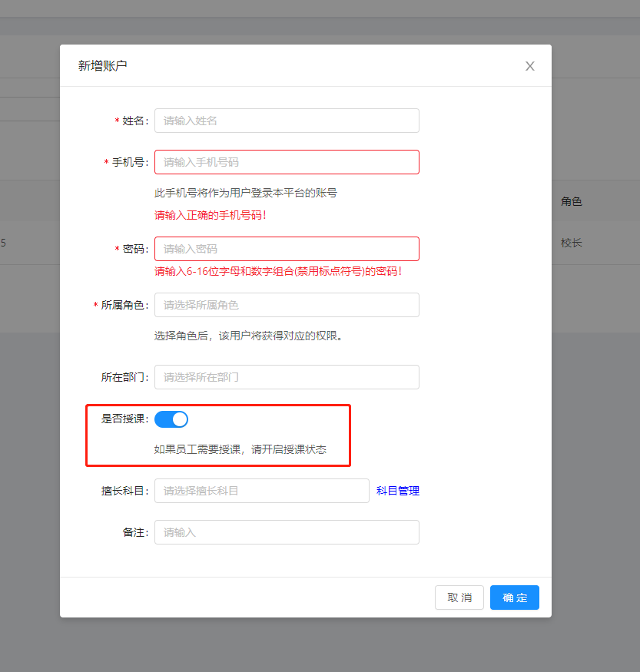Viewport: 640px width, 672px height.
Task: Expand the 擅长科目 selector
Action: point(262,491)
